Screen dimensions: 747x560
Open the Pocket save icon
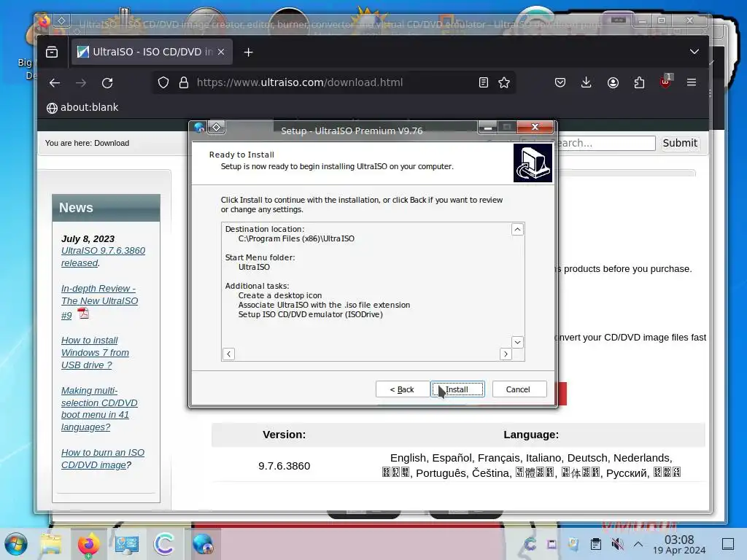(560, 83)
